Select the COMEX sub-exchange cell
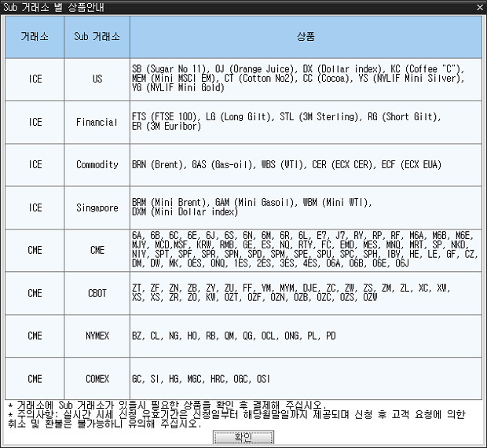 (x=97, y=379)
